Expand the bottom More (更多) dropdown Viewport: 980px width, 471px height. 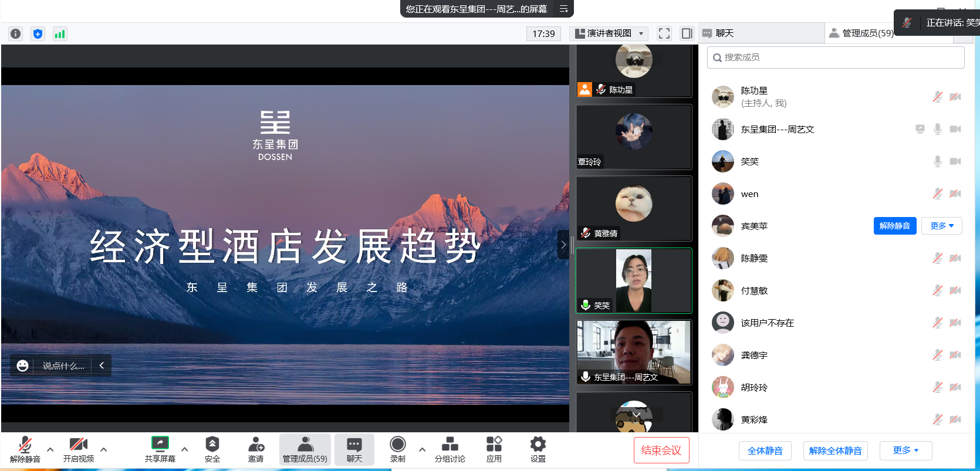[x=905, y=450]
